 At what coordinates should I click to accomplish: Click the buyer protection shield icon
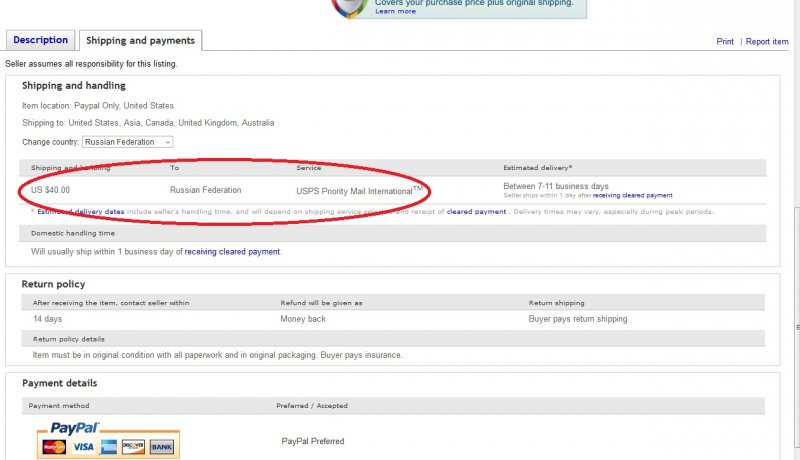(350, 8)
